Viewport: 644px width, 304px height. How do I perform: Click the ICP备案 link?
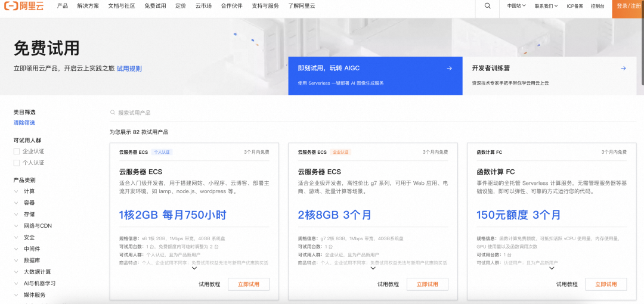(575, 6)
